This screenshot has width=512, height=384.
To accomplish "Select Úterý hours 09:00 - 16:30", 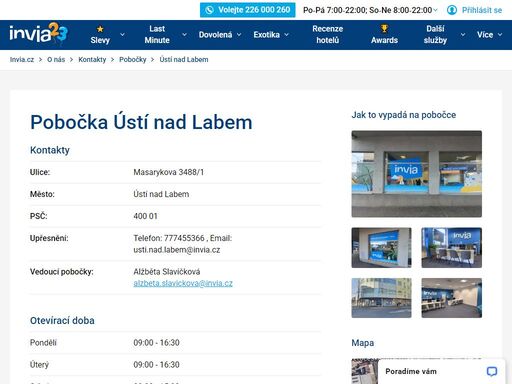I will click(x=156, y=365).
